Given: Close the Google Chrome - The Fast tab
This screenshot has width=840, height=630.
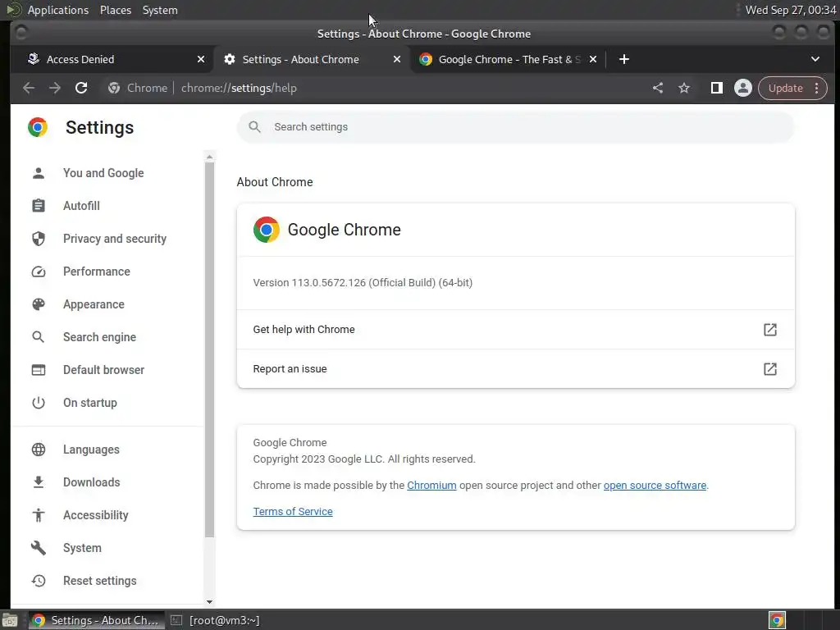Looking at the screenshot, I should coord(593,59).
